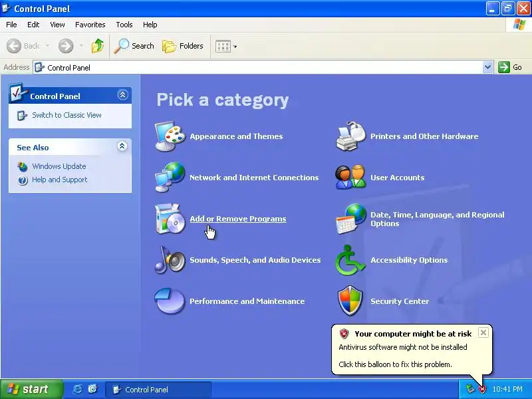Open the Help menu

(150, 25)
